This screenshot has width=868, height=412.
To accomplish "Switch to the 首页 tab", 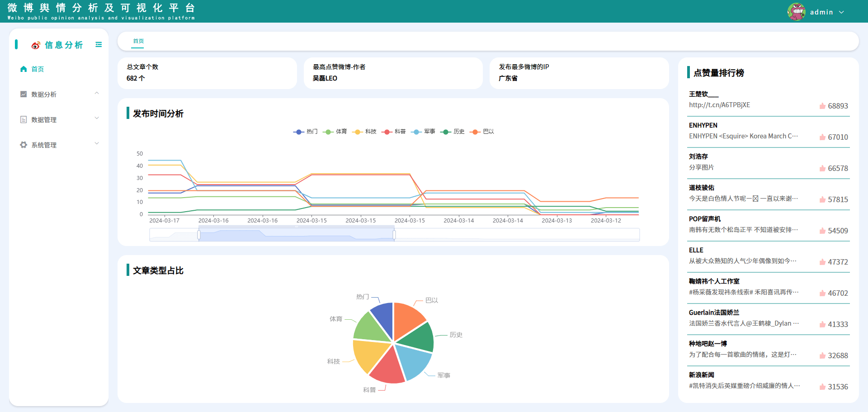I will pyautogui.click(x=138, y=41).
